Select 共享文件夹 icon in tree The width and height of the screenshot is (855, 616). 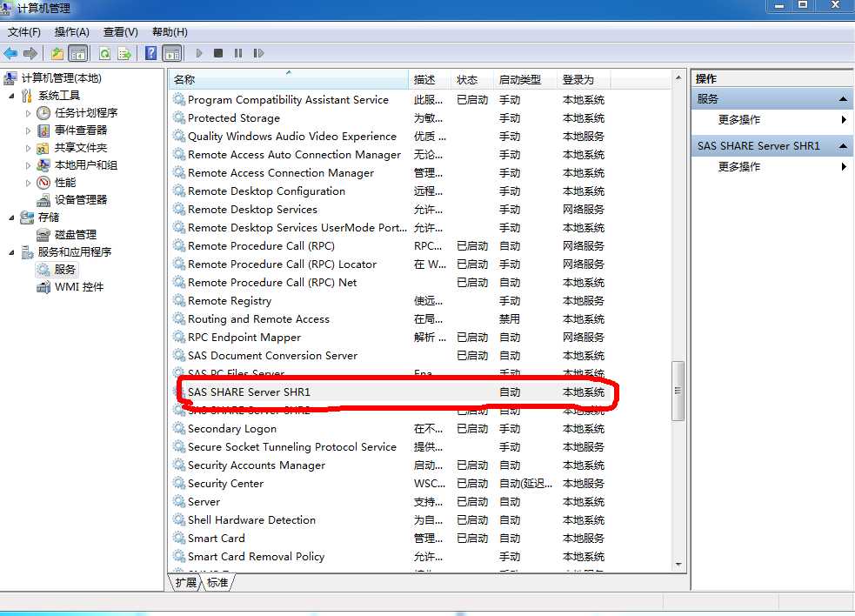pos(43,148)
